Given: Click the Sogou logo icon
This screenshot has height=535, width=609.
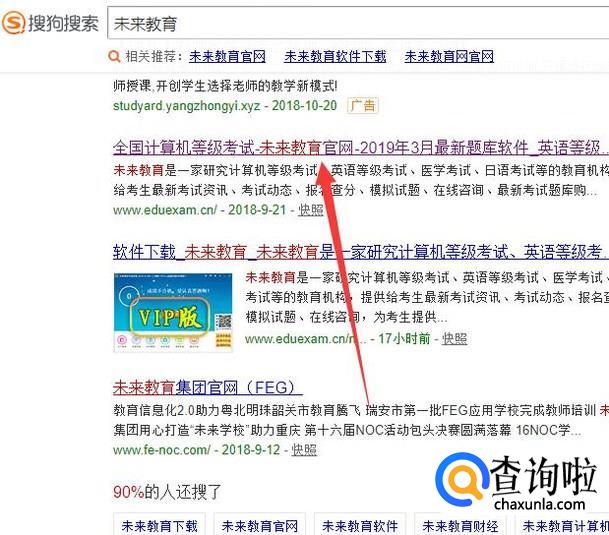Looking at the screenshot, I should tap(14, 22).
